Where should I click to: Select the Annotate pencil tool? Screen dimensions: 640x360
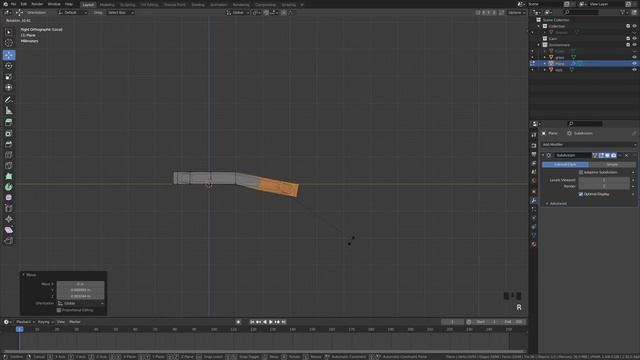pos(9,100)
